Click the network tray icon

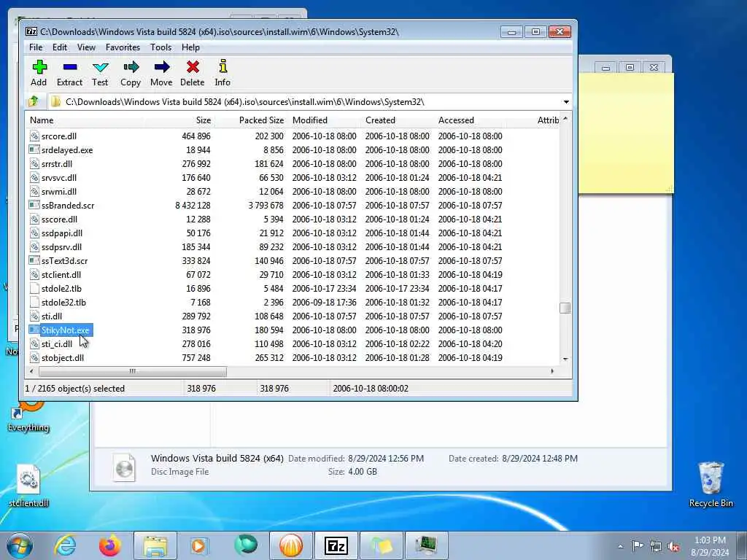[656, 547]
